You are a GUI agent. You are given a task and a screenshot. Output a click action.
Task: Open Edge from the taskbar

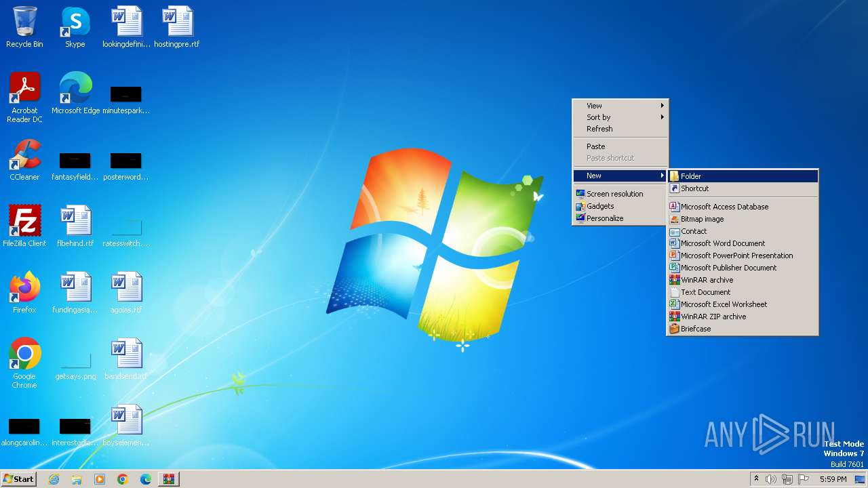(146, 479)
